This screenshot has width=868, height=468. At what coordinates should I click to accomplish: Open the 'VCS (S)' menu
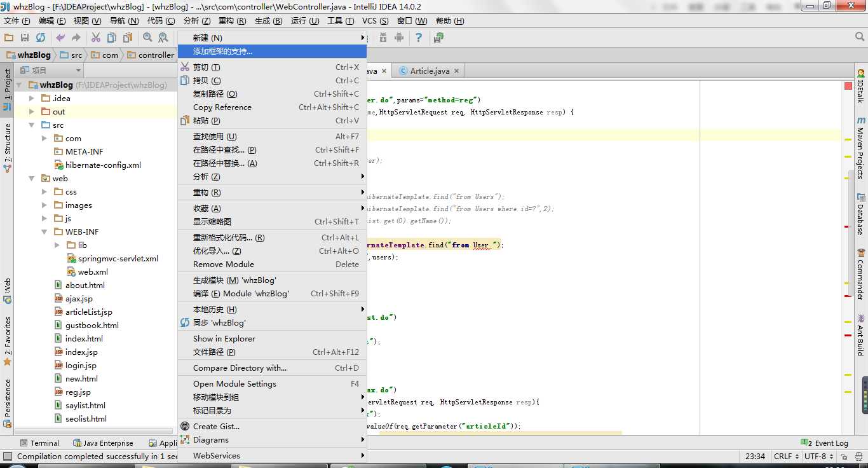click(x=375, y=20)
